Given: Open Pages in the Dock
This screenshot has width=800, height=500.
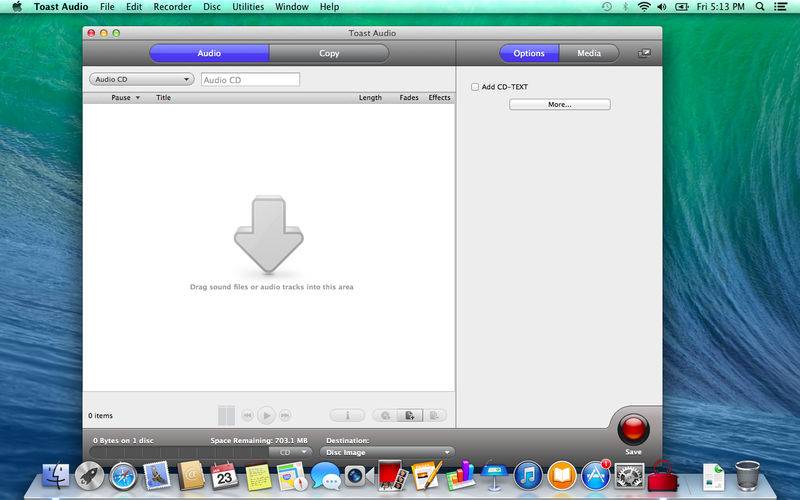Looking at the screenshot, I should click(427, 476).
